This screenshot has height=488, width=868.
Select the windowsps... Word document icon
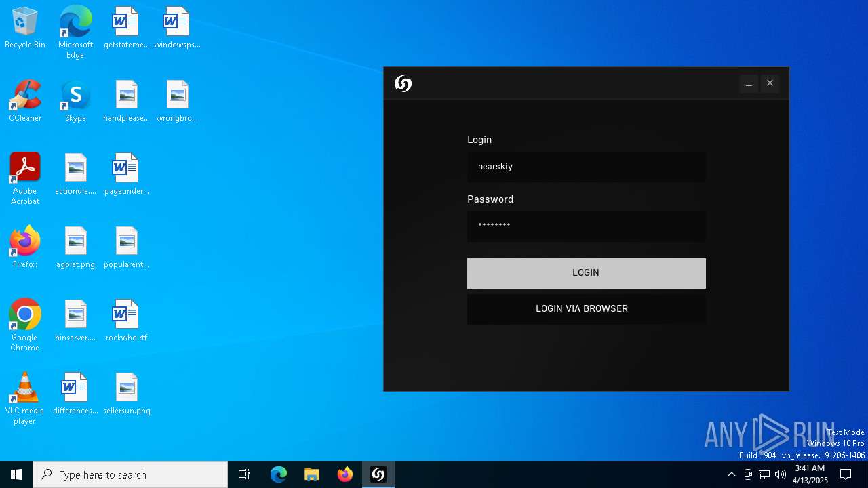tap(177, 28)
